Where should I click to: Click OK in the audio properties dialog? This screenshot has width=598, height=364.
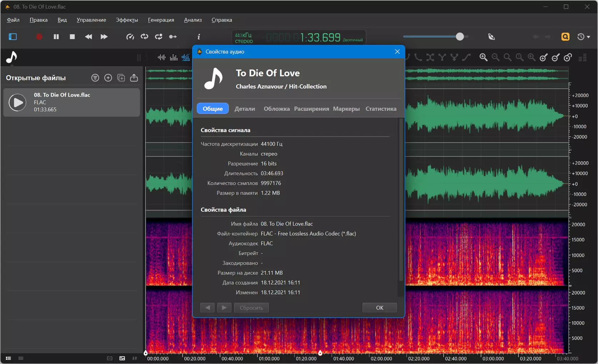(x=380, y=308)
